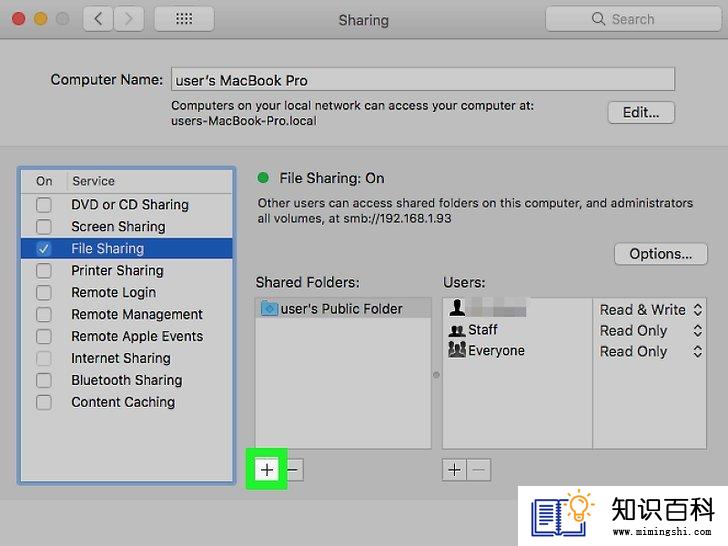The width and height of the screenshot is (728, 546).
Task: Go forward with the right arrow button
Action: (x=128, y=19)
